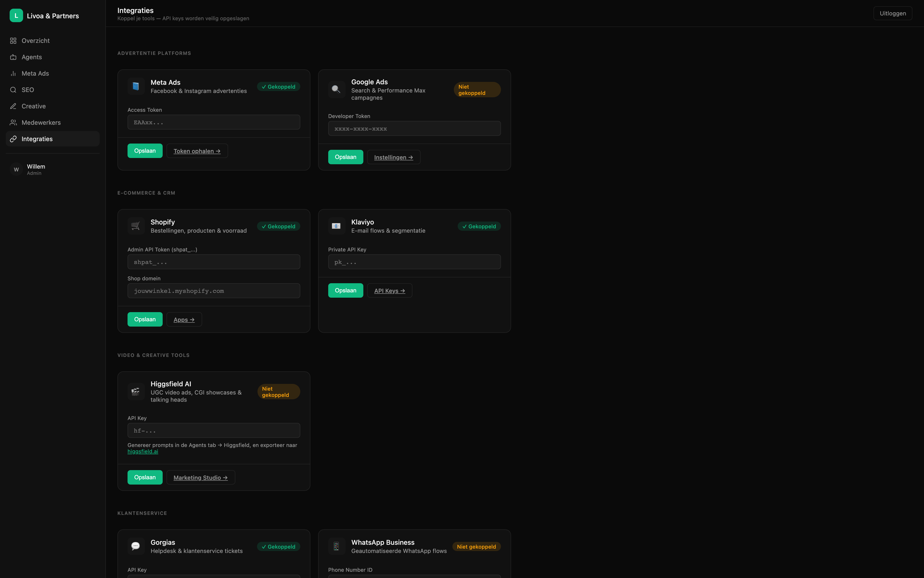Focus the Shopify Admin API Token field
Screen dimensions: 924x578
[x=214, y=262]
